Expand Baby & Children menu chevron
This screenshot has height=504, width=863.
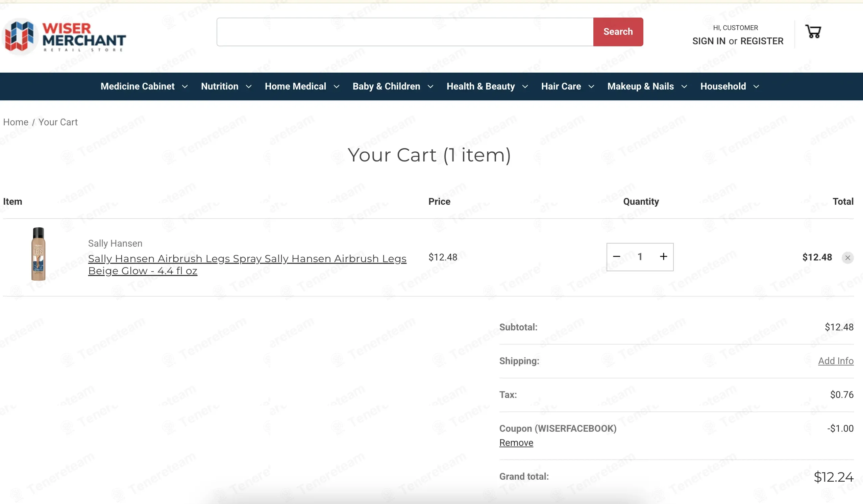click(x=430, y=86)
